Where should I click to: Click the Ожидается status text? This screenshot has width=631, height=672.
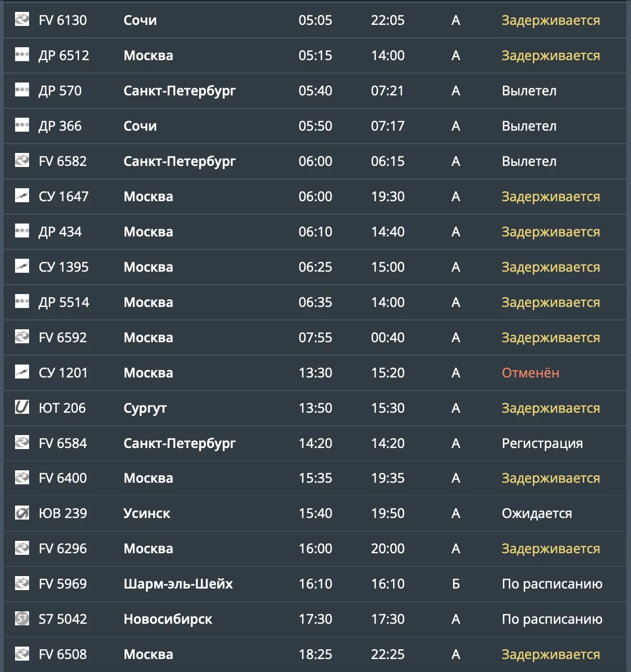coord(537,513)
